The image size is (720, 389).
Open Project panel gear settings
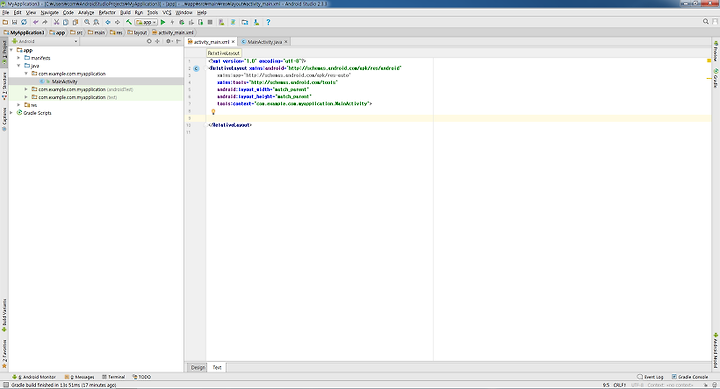pyautogui.click(x=169, y=41)
